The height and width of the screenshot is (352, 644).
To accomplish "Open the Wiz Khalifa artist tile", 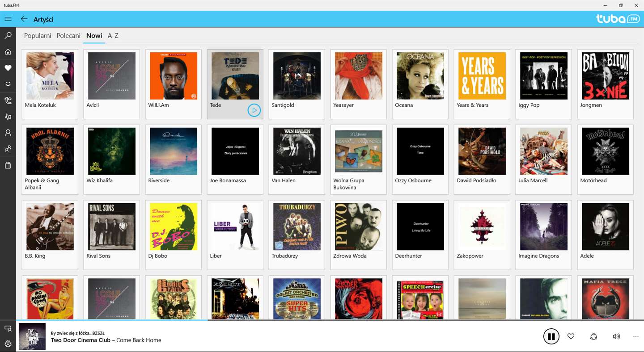I will click(x=112, y=159).
